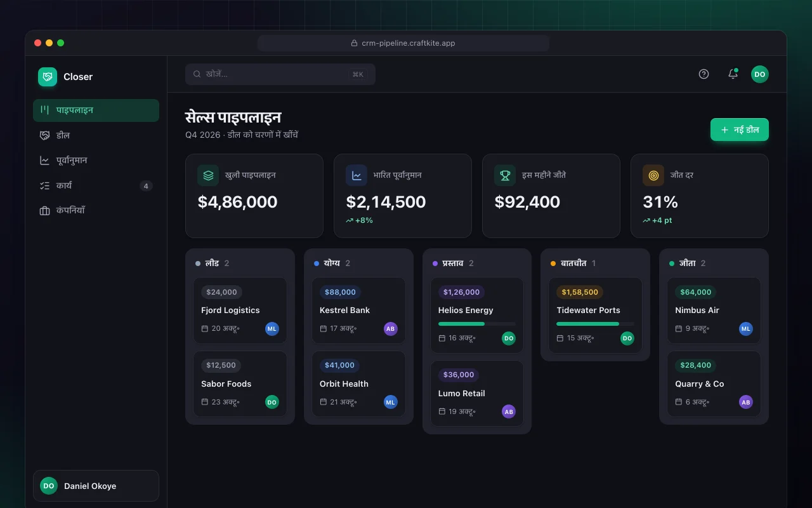Click the $64,000 amount badge
The width and height of the screenshot is (812, 508).
(x=696, y=292)
